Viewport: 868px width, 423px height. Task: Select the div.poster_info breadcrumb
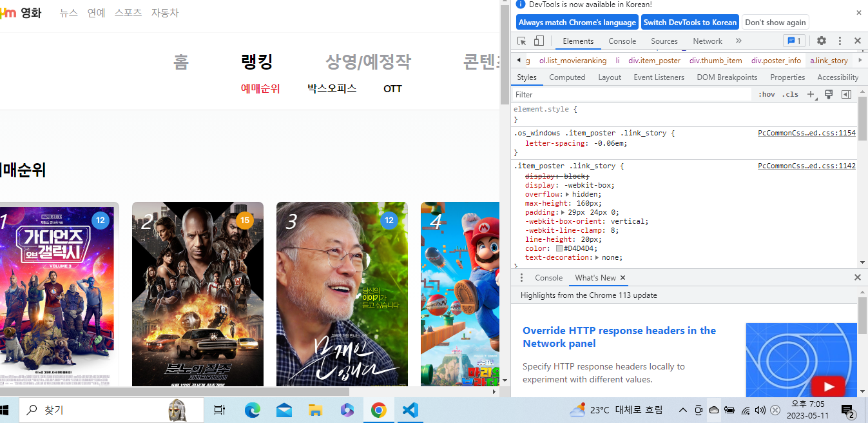[x=776, y=61]
